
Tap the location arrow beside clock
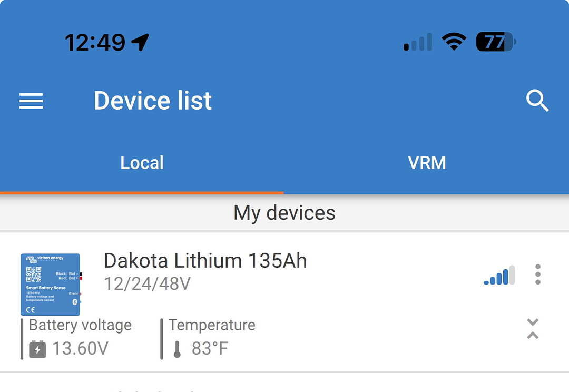(140, 42)
